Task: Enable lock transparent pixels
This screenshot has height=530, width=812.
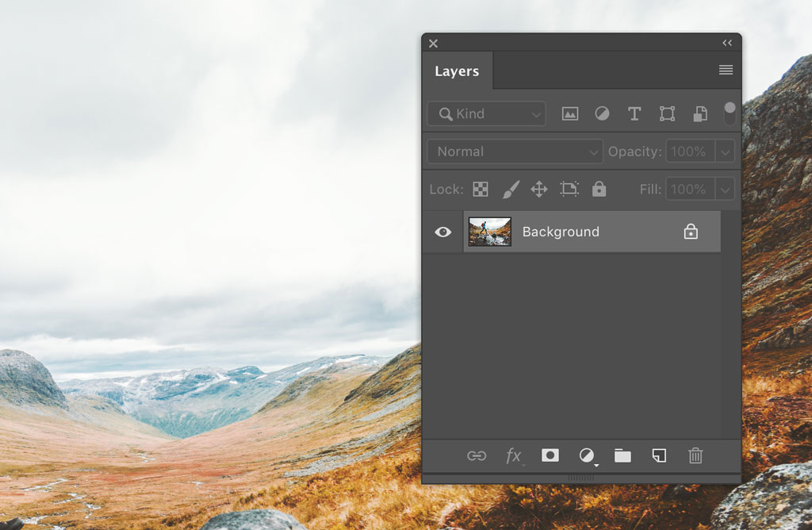Action: pos(481,189)
